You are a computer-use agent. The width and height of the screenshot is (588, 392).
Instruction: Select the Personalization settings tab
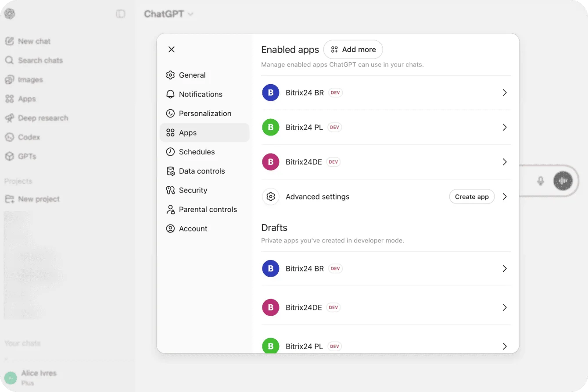(204, 114)
